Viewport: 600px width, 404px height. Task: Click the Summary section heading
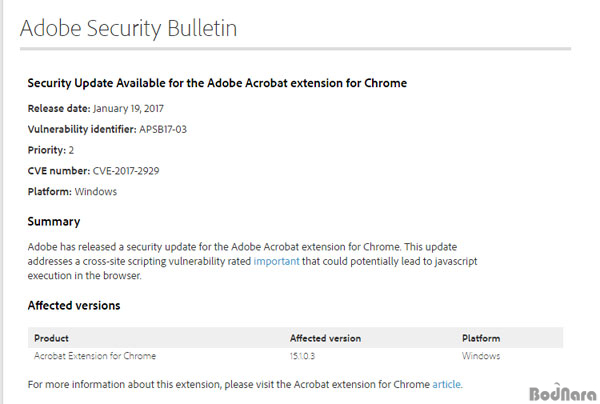pyautogui.click(x=54, y=222)
